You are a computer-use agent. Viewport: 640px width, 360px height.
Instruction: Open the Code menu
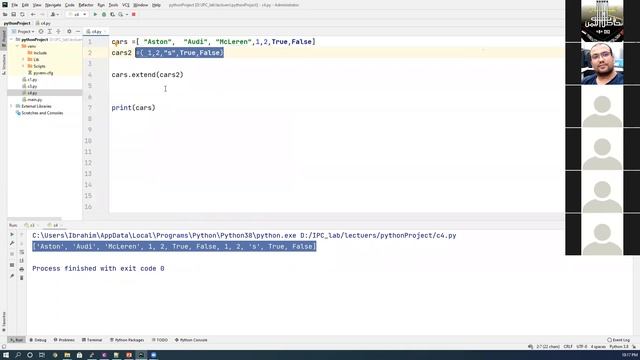pos(70,5)
